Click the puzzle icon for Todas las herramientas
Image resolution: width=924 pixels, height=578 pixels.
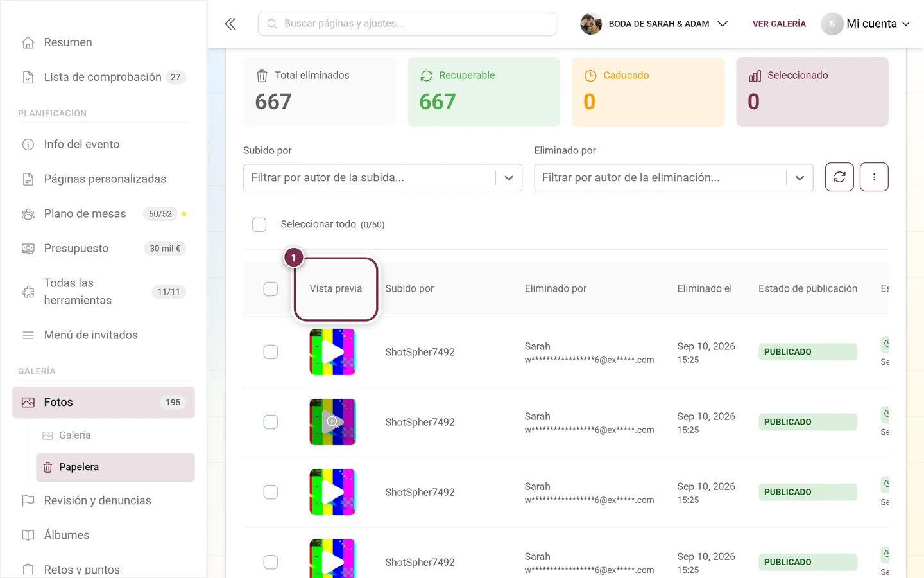point(28,292)
